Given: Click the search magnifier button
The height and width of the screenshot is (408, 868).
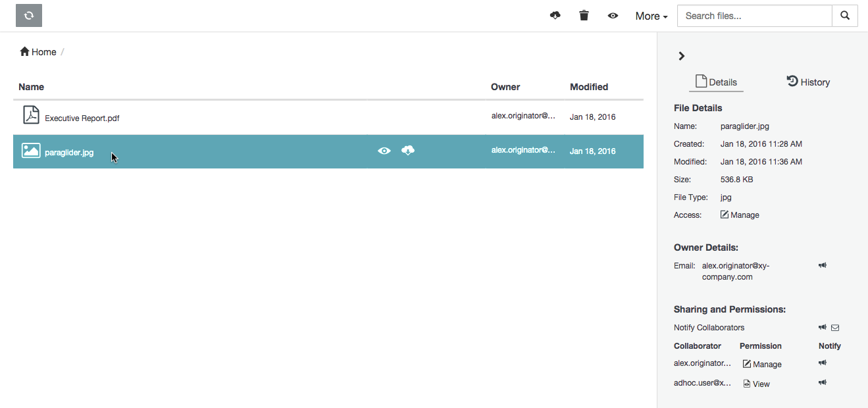Looking at the screenshot, I should [845, 16].
